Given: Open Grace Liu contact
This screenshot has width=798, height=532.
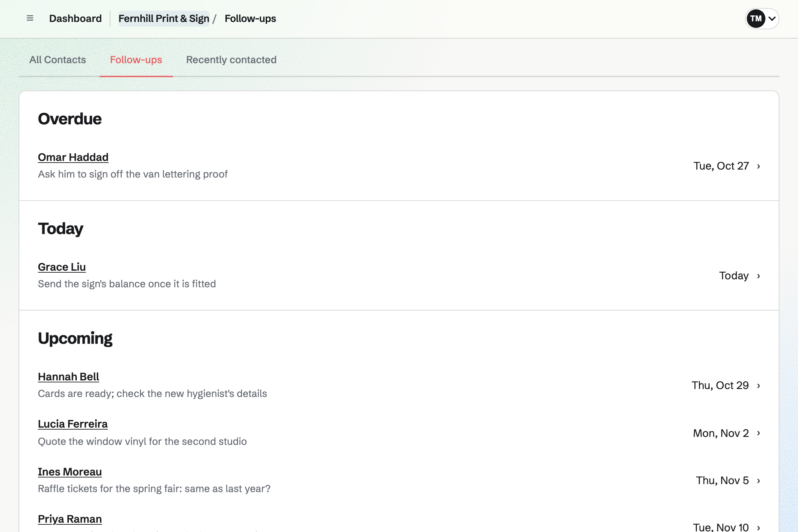Looking at the screenshot, I should [x=62, y=267].
